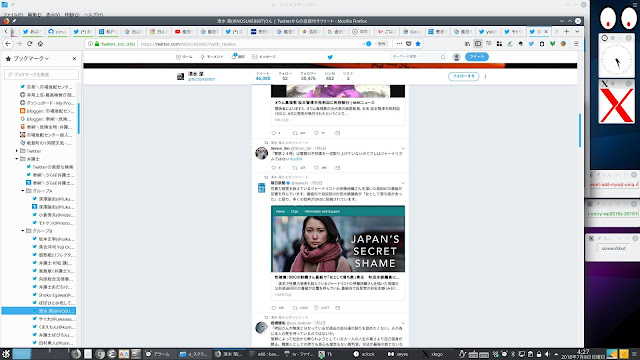Click the bookmarks sidebar scrollbar

coord(78,118)
